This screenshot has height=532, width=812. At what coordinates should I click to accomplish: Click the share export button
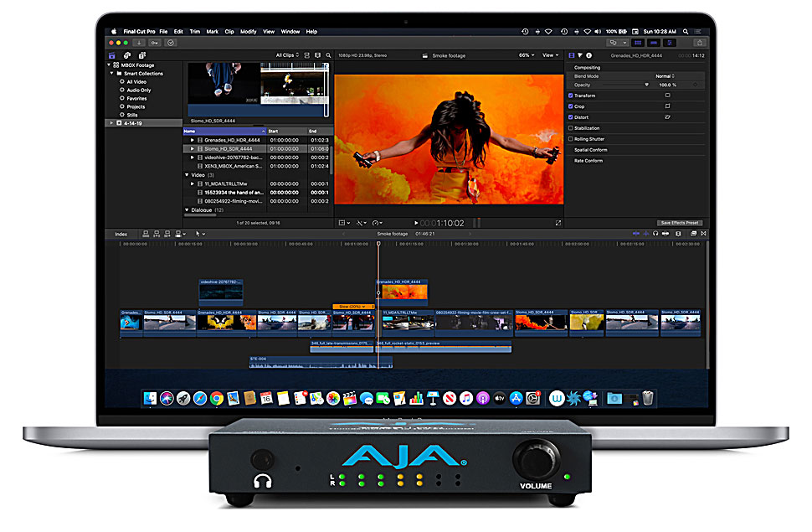[x=699, y=43]
